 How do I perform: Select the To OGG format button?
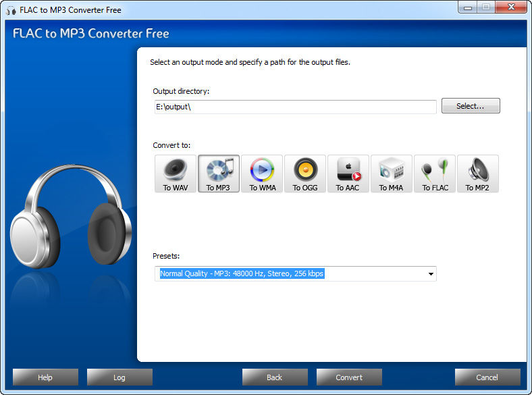tap(305, 174)
